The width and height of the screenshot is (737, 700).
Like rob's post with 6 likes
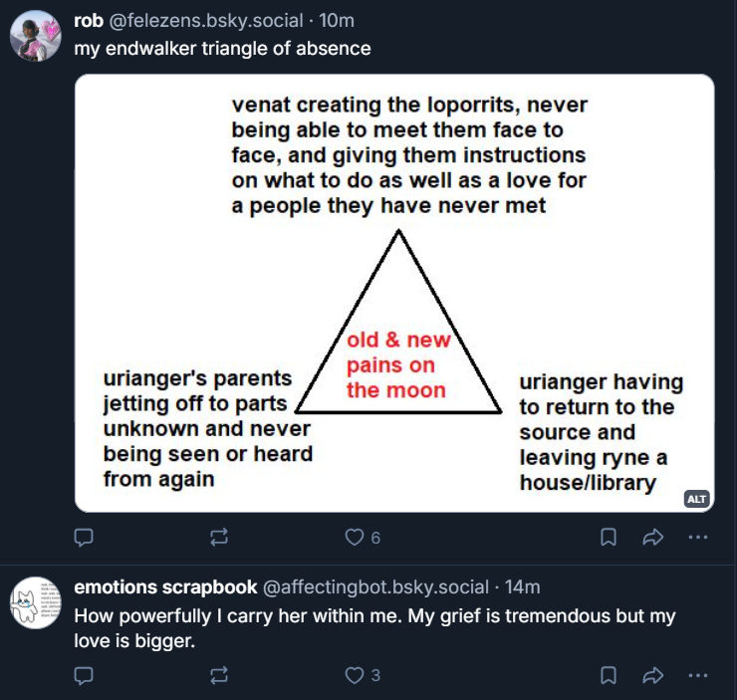pos(355,538)
